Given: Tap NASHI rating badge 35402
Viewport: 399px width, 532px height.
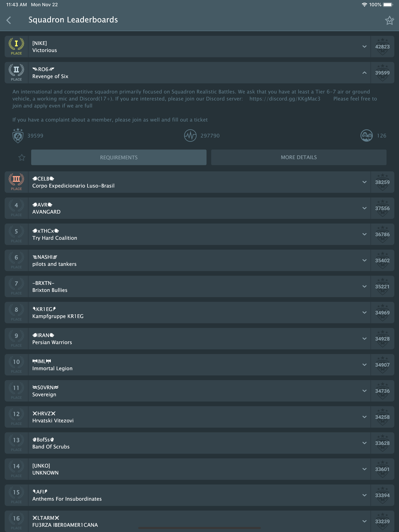Looking at the screenshot, I should tap(382, 261).
